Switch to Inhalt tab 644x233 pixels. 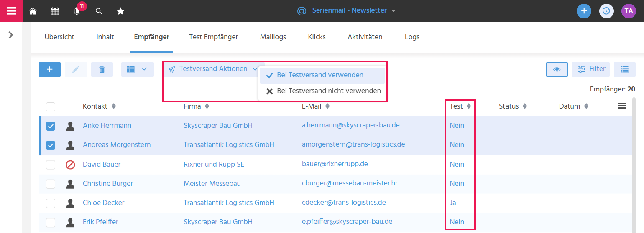click(105, 37)
